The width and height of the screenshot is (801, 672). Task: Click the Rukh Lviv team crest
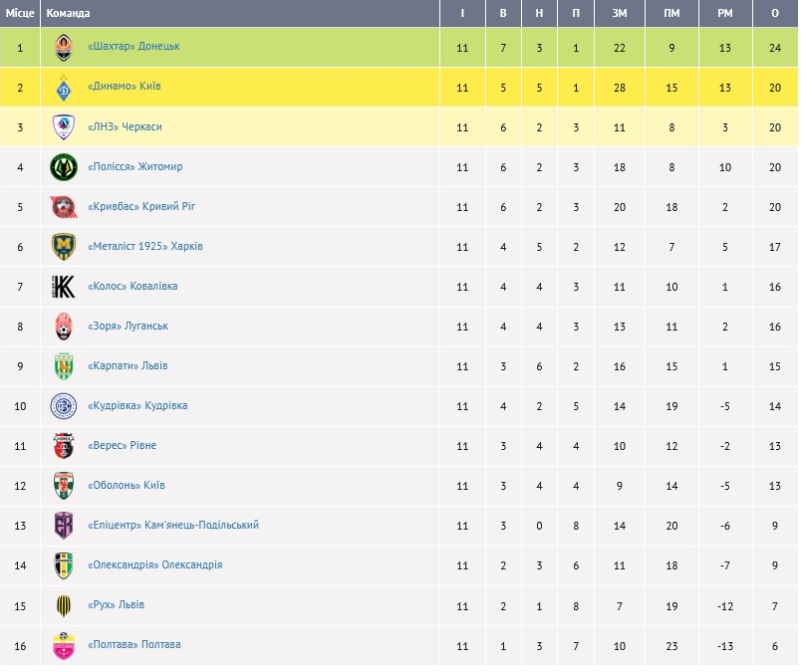(64, 605)
